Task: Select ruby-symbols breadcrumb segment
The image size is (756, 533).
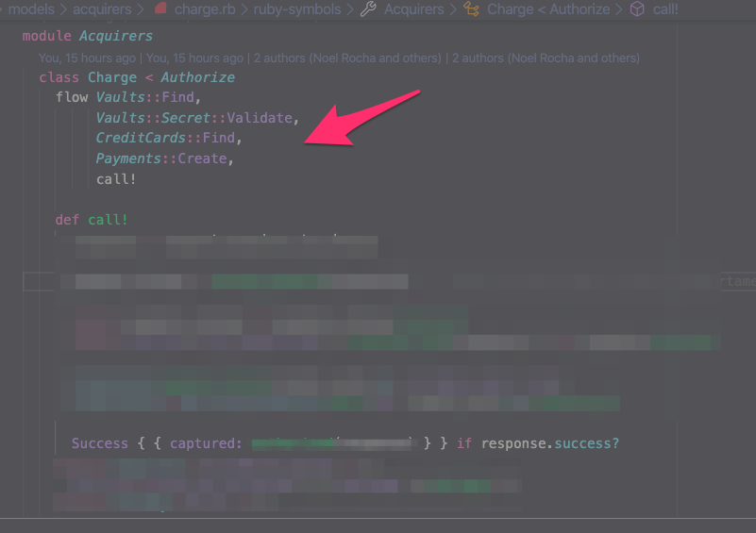Action: pos(297,9)
